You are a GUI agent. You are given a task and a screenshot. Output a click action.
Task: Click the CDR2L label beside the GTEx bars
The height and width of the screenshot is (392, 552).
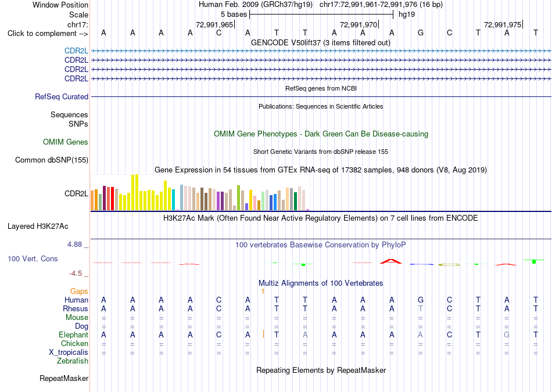76,193
